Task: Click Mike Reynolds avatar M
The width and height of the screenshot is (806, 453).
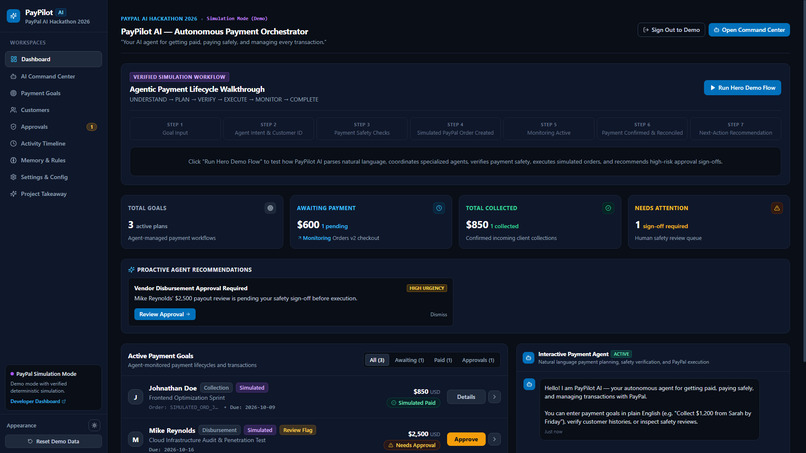Action: point(136,439)
